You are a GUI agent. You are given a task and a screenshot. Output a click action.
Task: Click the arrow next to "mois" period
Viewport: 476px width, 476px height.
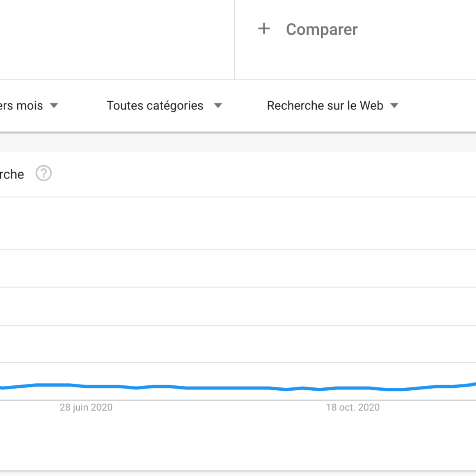tap(54, 106)
